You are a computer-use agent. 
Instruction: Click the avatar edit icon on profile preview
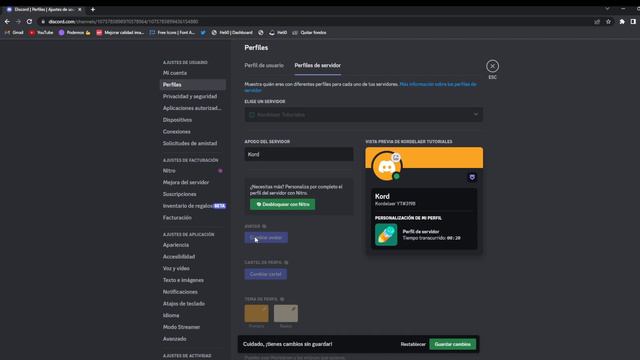point(396,157)
